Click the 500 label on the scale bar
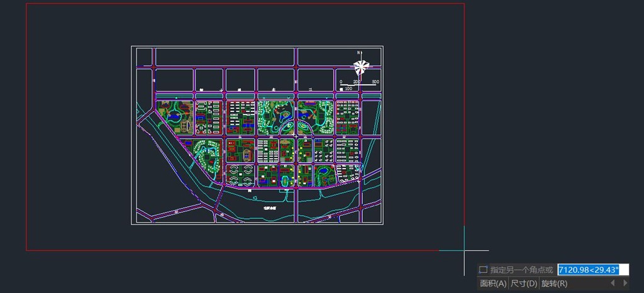This screenshot has height=293, width=644. [x=375, y=82]
